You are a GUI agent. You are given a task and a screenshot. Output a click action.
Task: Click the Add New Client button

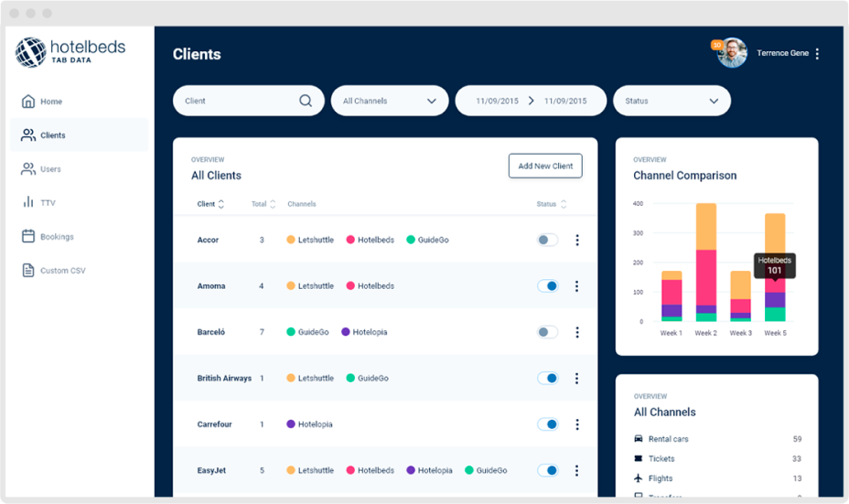(x=545, y=166)
